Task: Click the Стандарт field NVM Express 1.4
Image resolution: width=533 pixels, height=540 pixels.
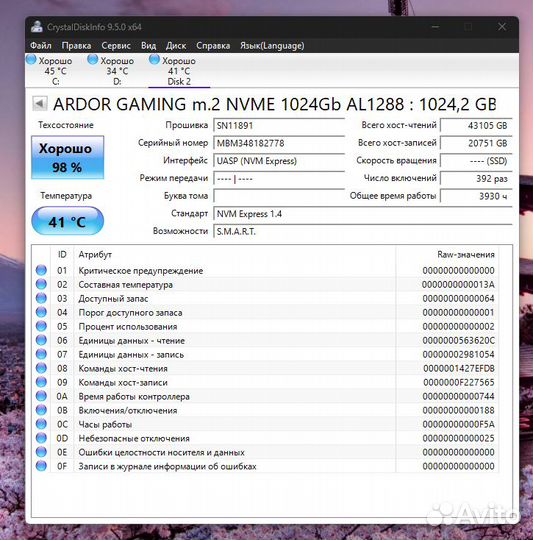Action: coord(363,214)
